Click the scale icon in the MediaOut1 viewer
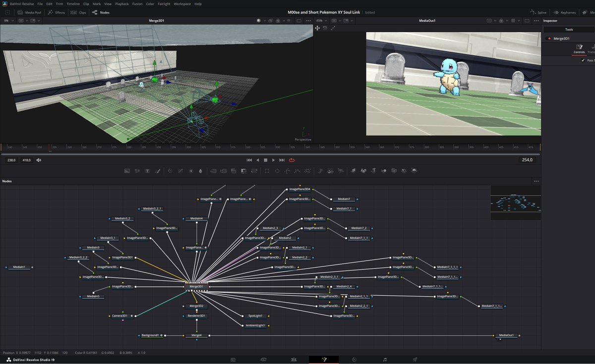Viewport: 595px width, 364px height. point(333,28)
